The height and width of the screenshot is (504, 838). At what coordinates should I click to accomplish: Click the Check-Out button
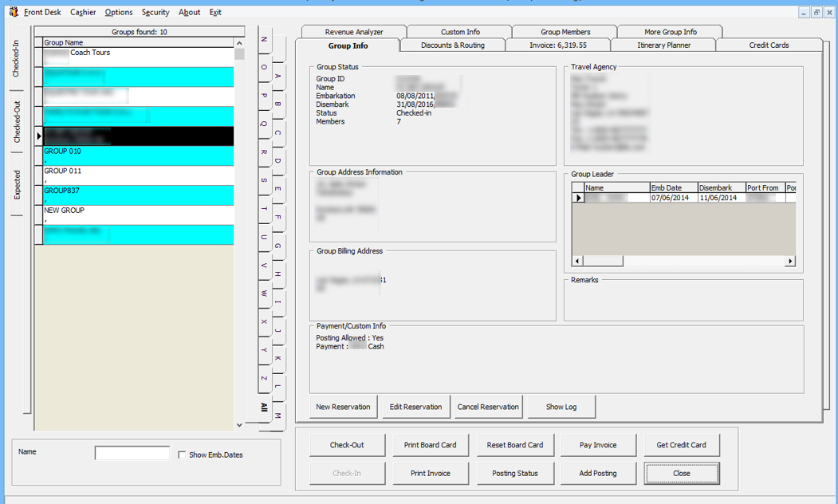[347, 445]
